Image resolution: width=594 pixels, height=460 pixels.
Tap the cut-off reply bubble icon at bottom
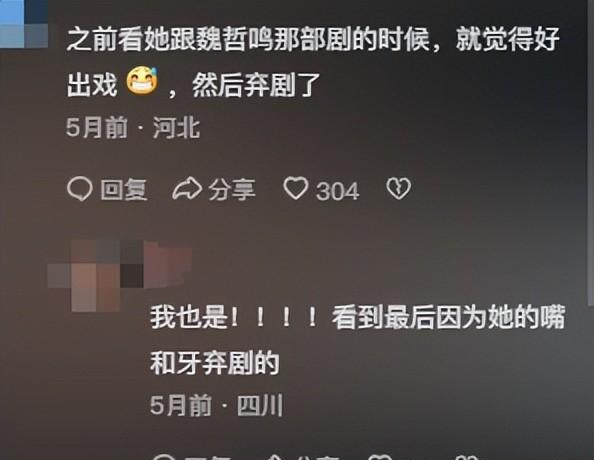click(164, 456)
